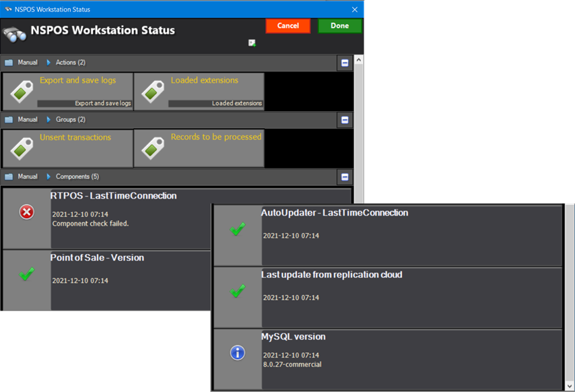This screenshot has width=575, height=392.
Task: Select the MySQL version title
Action: pyautogui.click(x=294, y=337)
